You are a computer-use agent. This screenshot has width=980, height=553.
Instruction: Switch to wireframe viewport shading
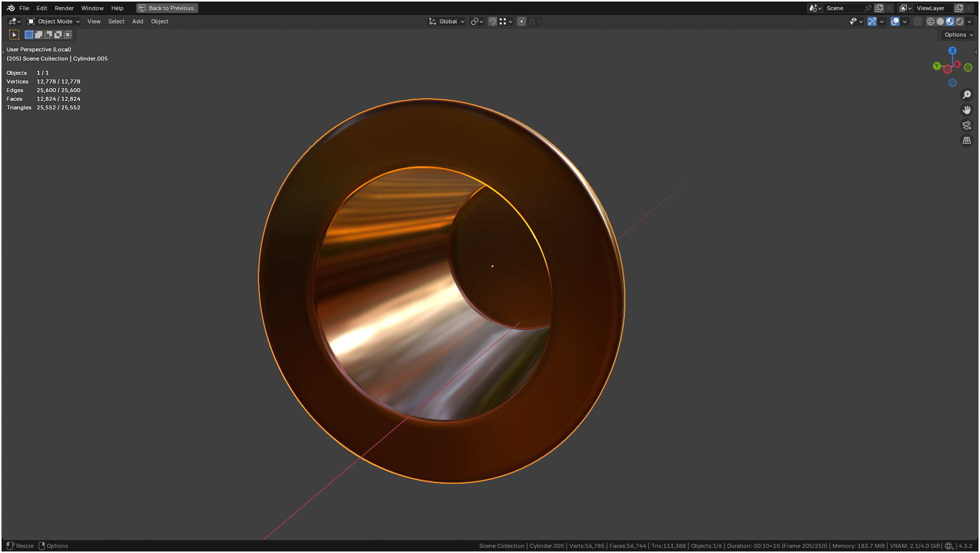point(930,21)
